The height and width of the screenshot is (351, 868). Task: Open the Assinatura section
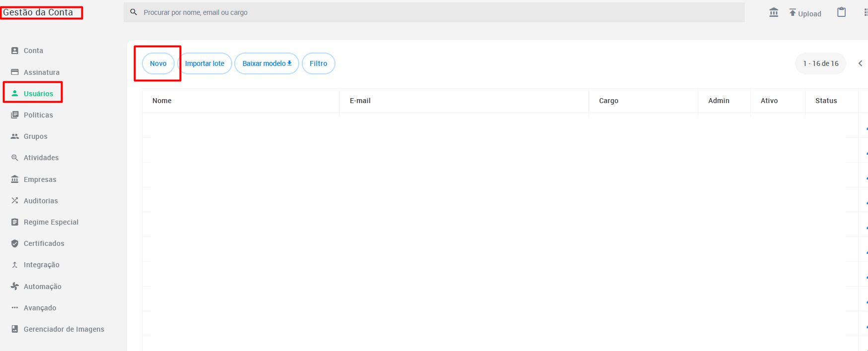click(x=42, y=72)
